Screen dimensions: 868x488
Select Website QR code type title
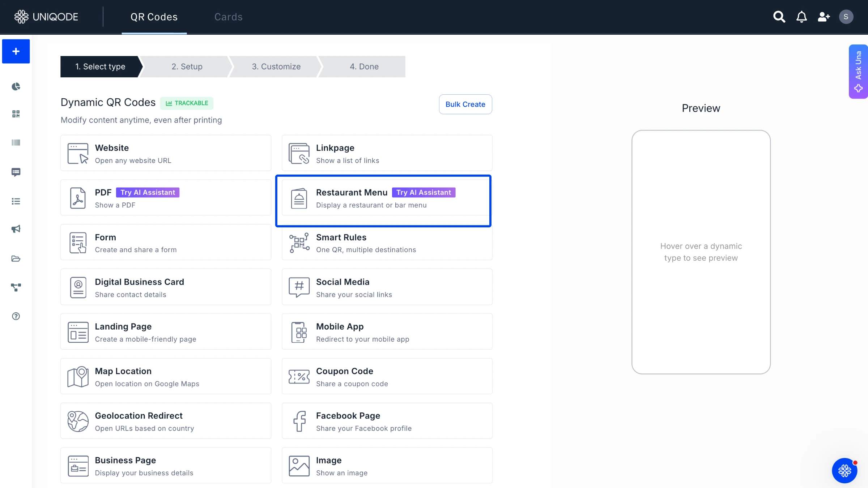coord(112,148)
